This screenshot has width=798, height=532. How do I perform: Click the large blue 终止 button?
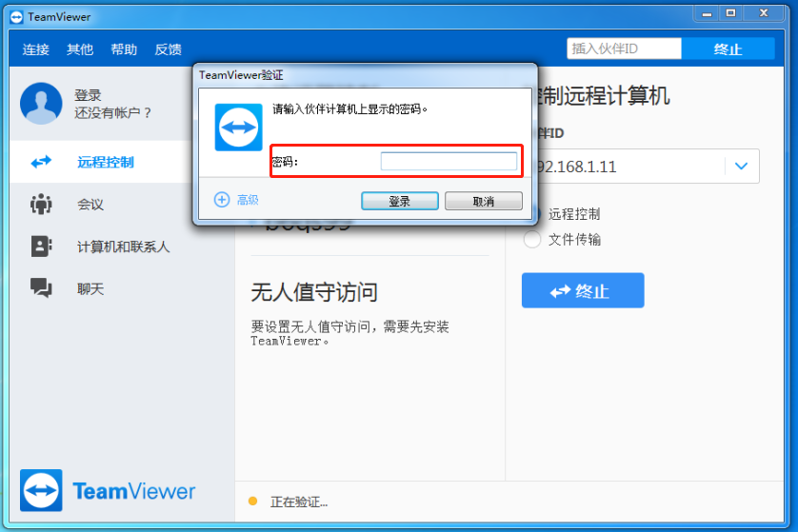pos(583,291)
